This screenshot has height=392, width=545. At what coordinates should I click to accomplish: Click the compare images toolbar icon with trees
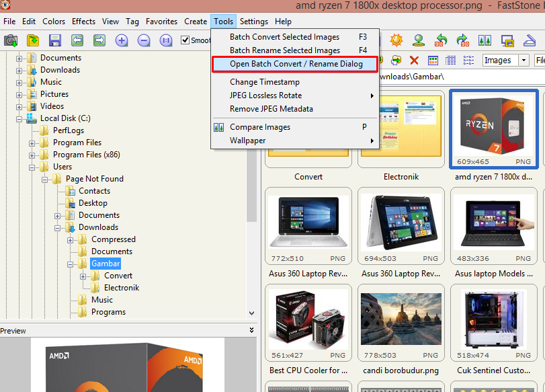[x=485, y=40]
